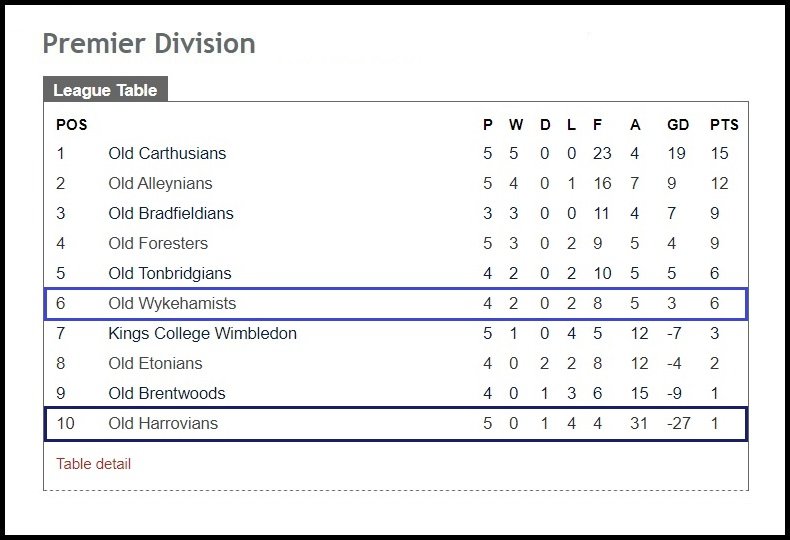Open Old Bradfieldians team page

(170, 213)
